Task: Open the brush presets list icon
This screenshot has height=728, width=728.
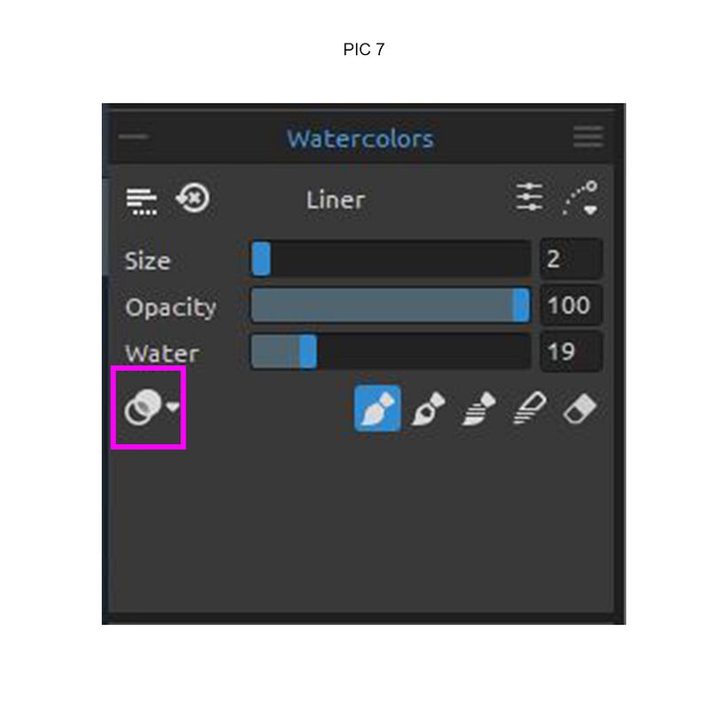Action: coord(141,200)
